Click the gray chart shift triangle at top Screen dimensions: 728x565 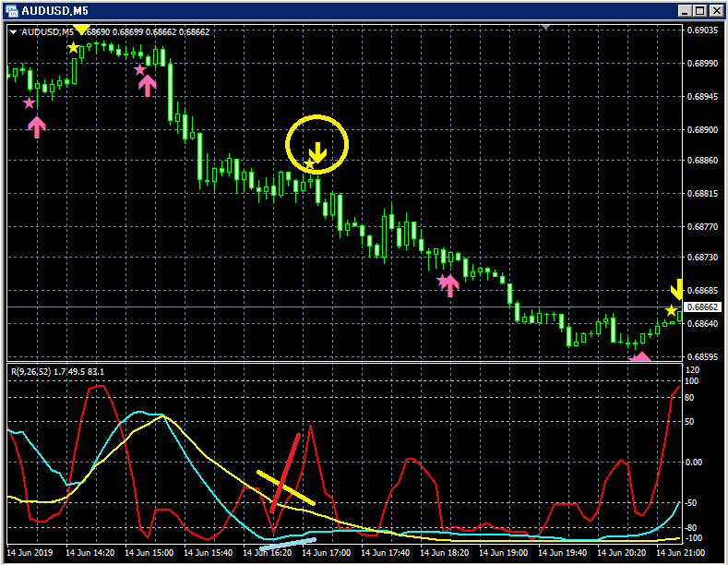546,28
